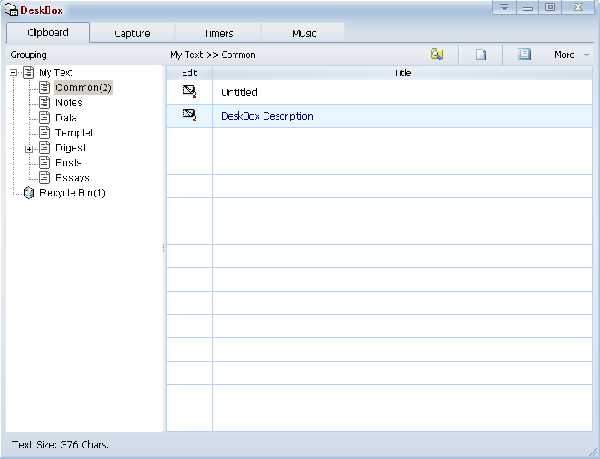Select the Data group
600x459 pixels.
click(x=66, y=117)
